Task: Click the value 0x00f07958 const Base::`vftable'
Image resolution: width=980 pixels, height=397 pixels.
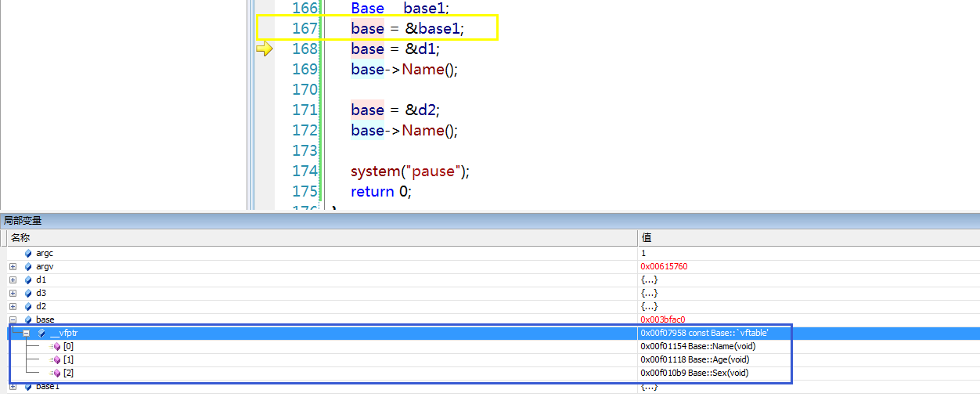Action: tap(704, 334)
